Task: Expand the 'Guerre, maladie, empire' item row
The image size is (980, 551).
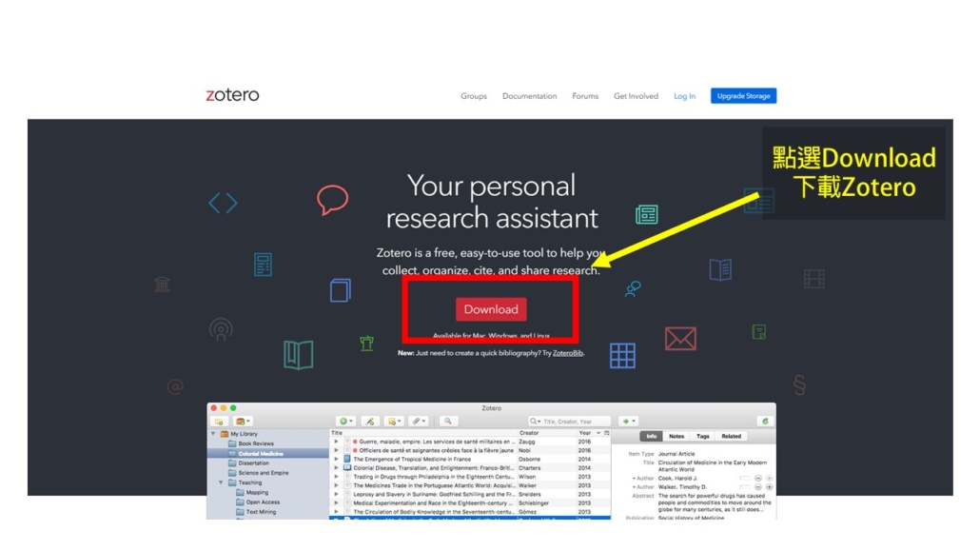Action: 336,442
